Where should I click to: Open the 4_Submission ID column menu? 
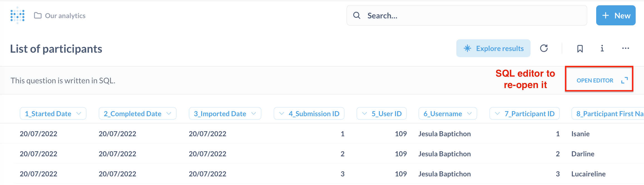309,113
